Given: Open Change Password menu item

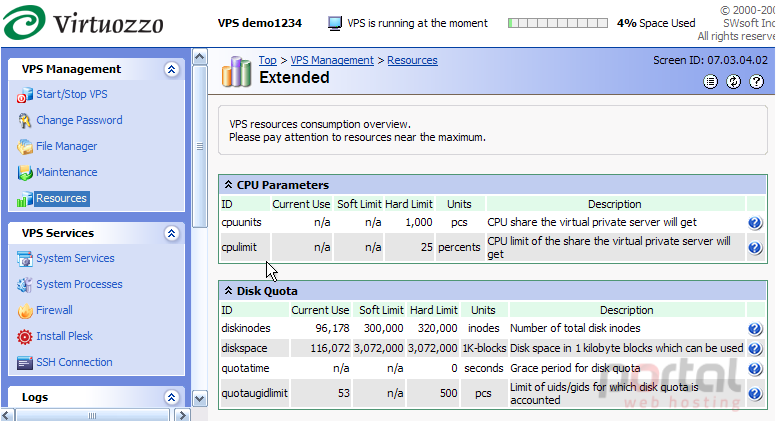Looking at the screenshot, I should pyautogui.click(x=79, y=120).
